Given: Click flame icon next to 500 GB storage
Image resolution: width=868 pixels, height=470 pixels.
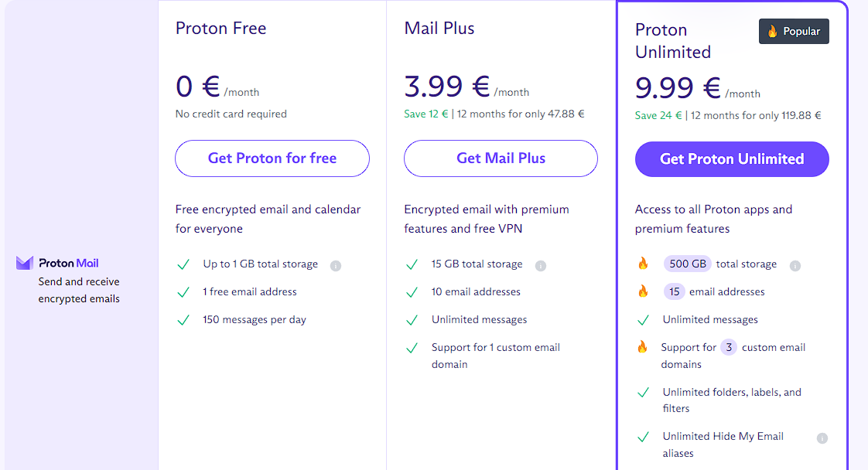Looking at the screenshot, I should click(643, 263).
